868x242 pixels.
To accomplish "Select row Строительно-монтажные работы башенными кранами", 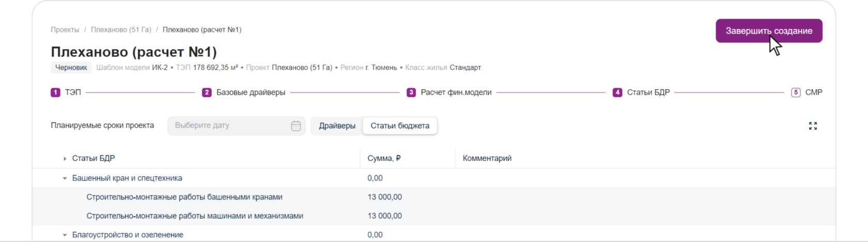I will click(x=184, y=197).
